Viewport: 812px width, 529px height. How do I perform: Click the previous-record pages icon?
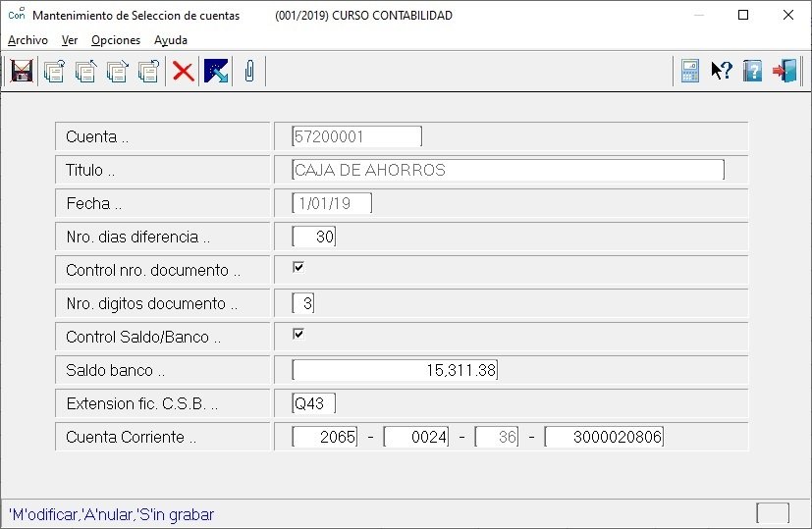[x=85, y=71]
